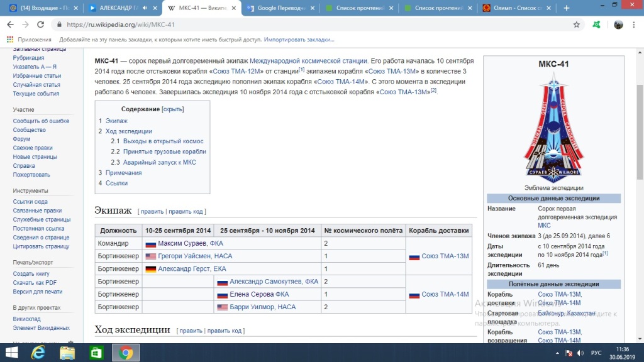Open Принятые грузовые корабли contents entry
The height and width of the screenshot is (362, 644).
165,151
